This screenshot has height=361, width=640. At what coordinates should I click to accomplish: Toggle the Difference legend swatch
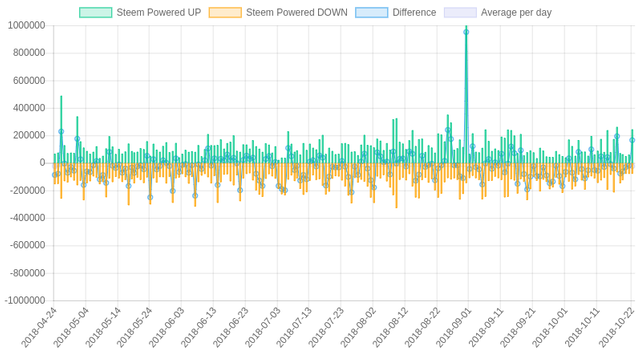(371, 13)
